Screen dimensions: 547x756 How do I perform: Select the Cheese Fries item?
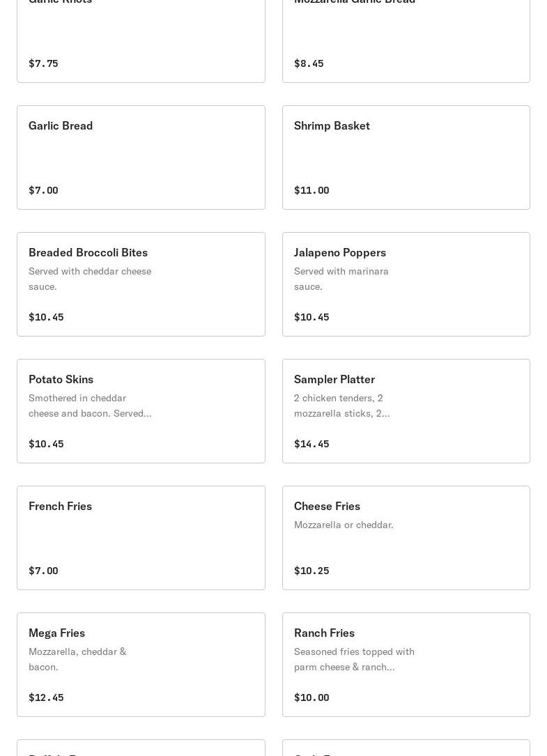pyautogui.click(x=406, y=538)
